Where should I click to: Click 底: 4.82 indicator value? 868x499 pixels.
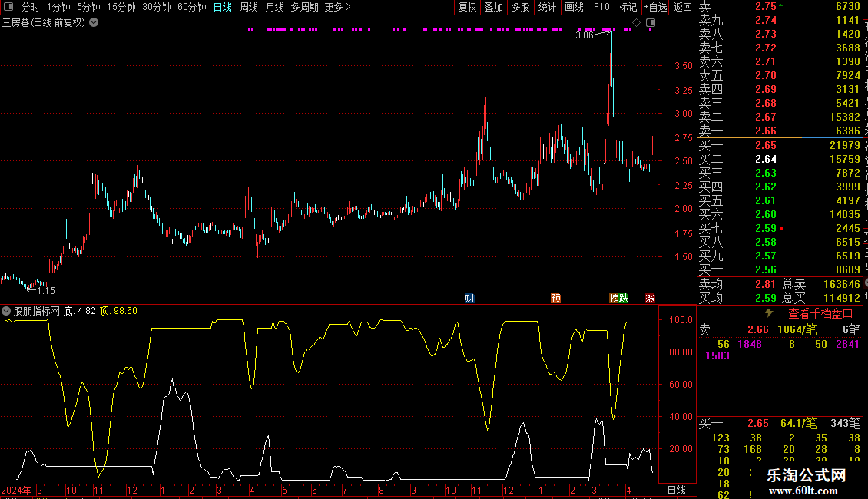coord(80,311)
